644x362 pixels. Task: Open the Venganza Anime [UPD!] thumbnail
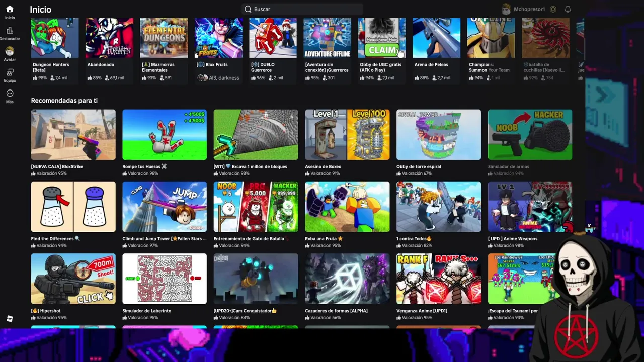pyautogui.click(x=439, y=279)
